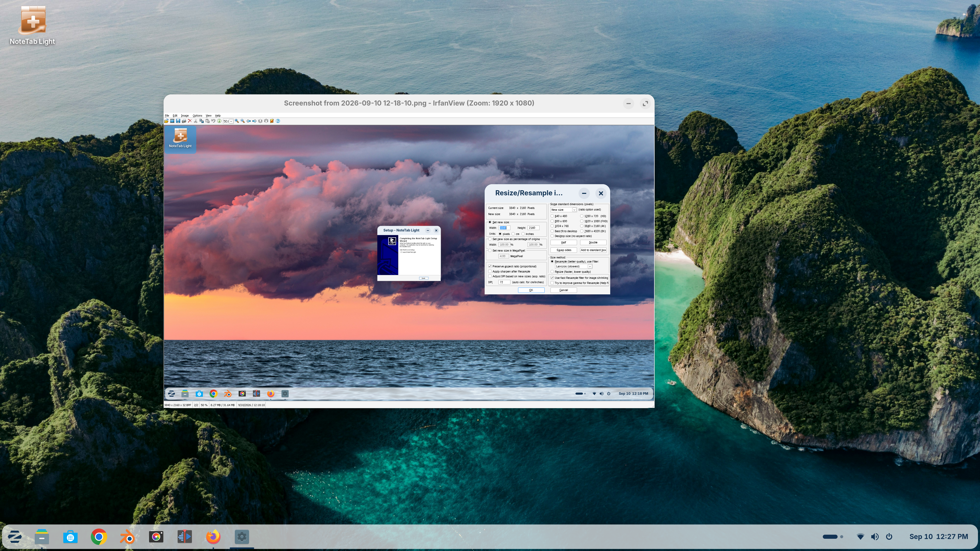Click the Copy toolbar icon
Screen dimensions: 980x551
pos(202,121)
